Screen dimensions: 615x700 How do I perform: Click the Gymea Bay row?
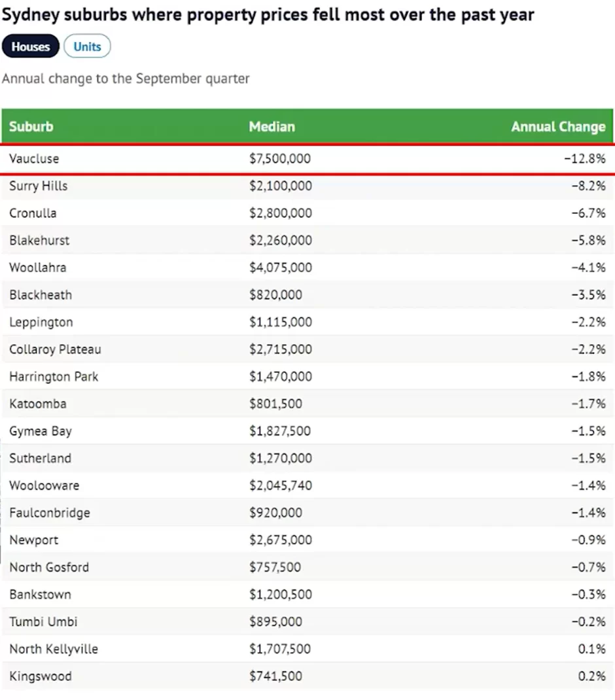(x=41, y=431)
